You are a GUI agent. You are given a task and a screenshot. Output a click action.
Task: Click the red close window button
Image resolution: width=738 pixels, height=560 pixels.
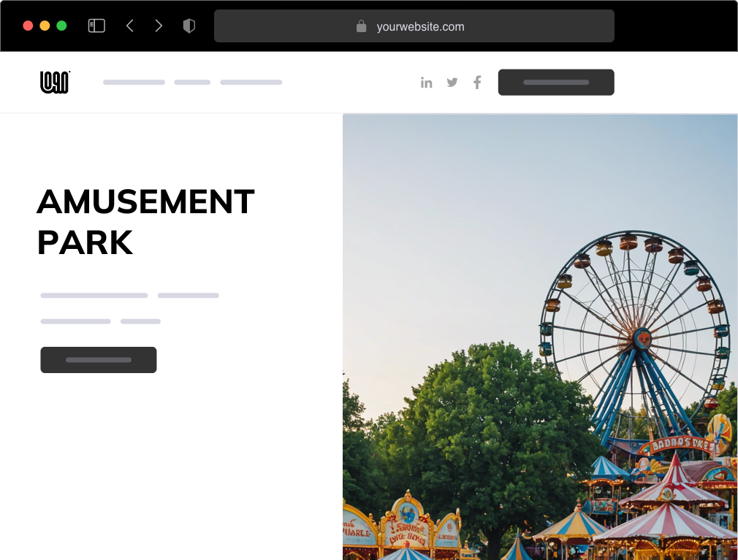click(x=28, y=26)
